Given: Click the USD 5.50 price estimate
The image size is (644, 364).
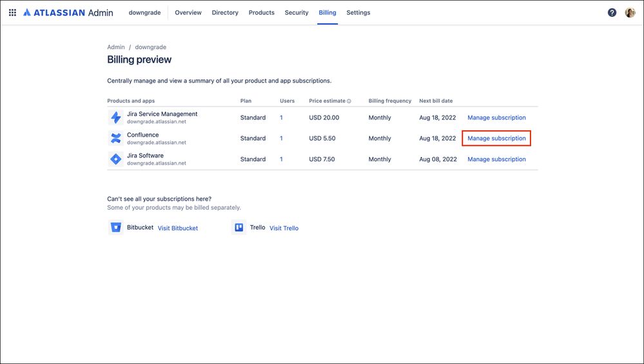Looking at the screenshot, I should pos(322,138).
